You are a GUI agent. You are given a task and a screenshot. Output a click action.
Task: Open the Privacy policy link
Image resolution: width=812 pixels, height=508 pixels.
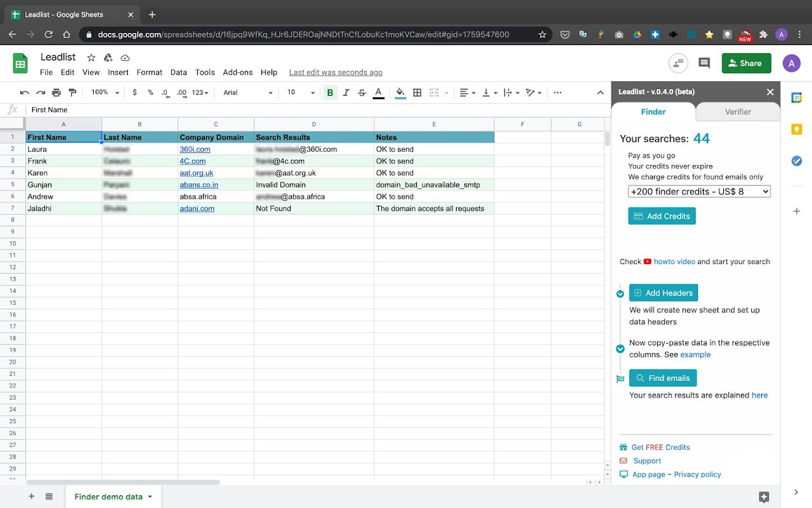coord(697,474)
